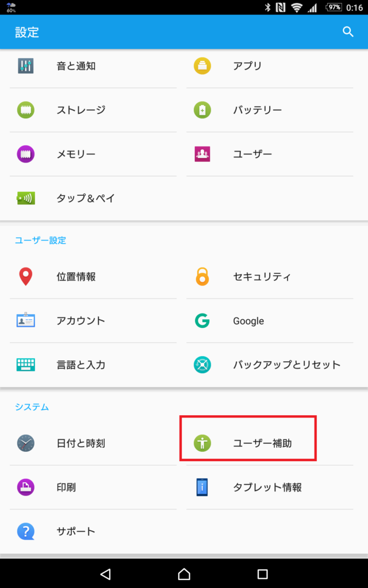This screenshot has height=588, width=368.
Task: Tap the green ユーザー補助 accessibility icon
Action: tap(202, 443)
